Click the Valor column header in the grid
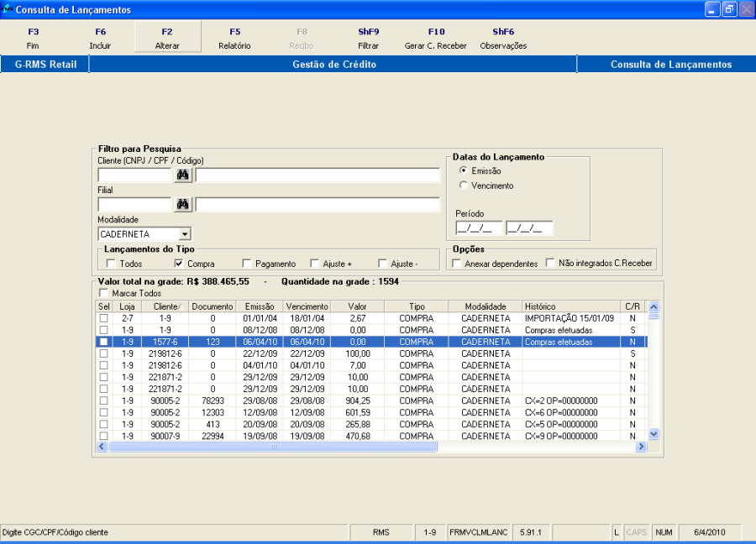Image resolution: width=756 pixels, height=544 pixels. [357, 306]
